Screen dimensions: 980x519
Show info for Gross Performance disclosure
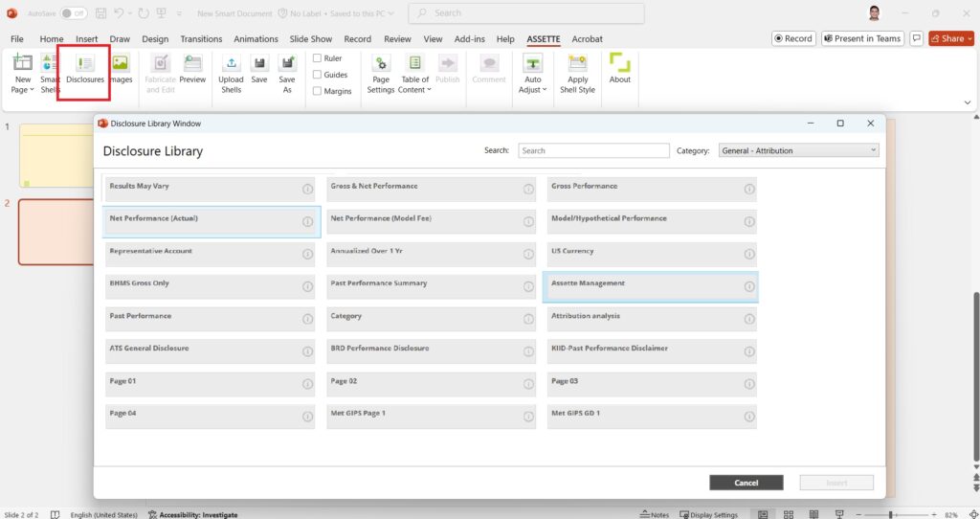pos(749,189)
